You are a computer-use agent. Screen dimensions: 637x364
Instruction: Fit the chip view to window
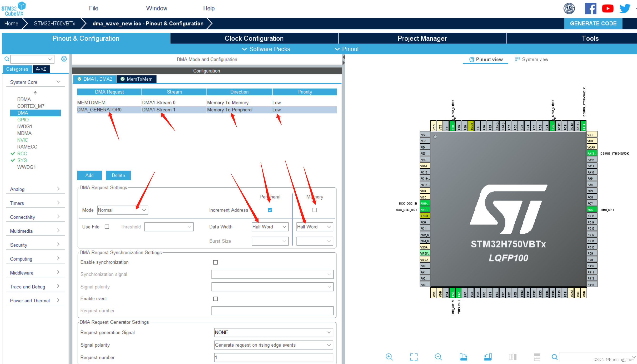(414, 357)
